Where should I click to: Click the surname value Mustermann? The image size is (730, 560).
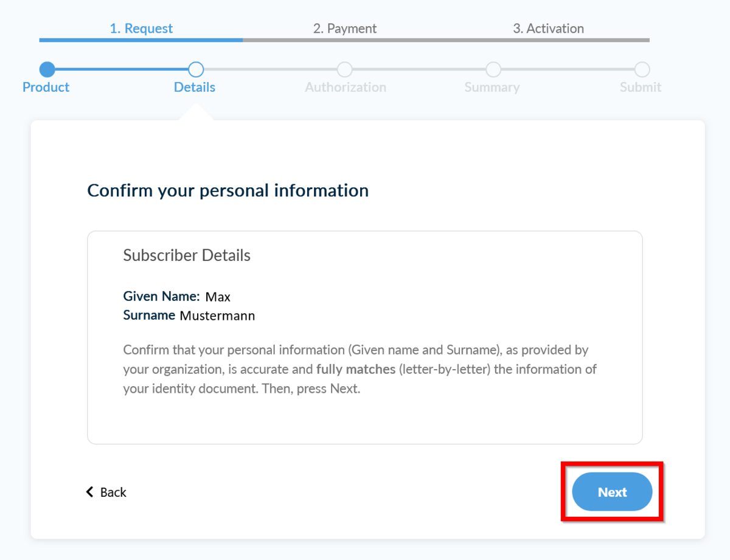(217, 316)
